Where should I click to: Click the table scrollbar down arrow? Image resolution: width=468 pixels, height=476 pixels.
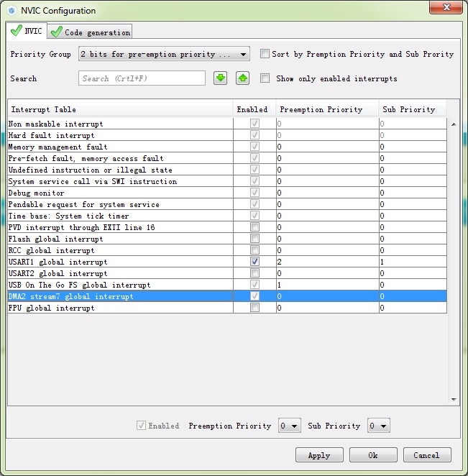pos(454,400)
